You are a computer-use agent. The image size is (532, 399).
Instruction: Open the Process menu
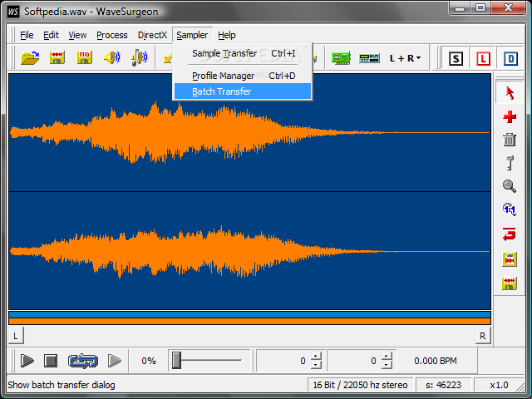(x=112, y=35)
